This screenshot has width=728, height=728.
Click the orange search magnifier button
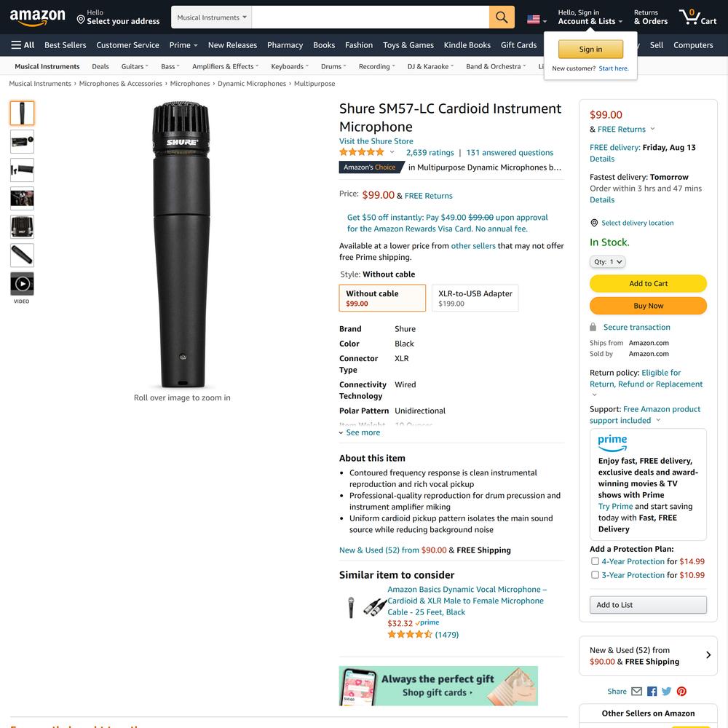click(x=502, y=17)
